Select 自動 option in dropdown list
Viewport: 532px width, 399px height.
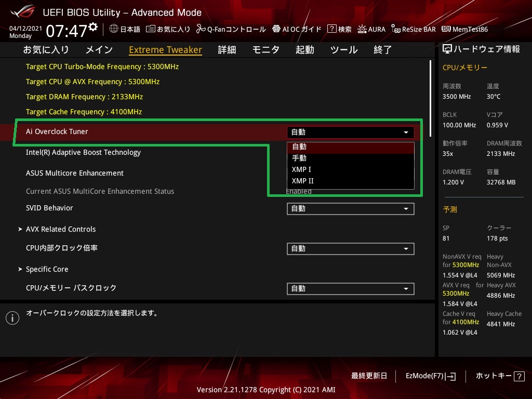(351, 147)
